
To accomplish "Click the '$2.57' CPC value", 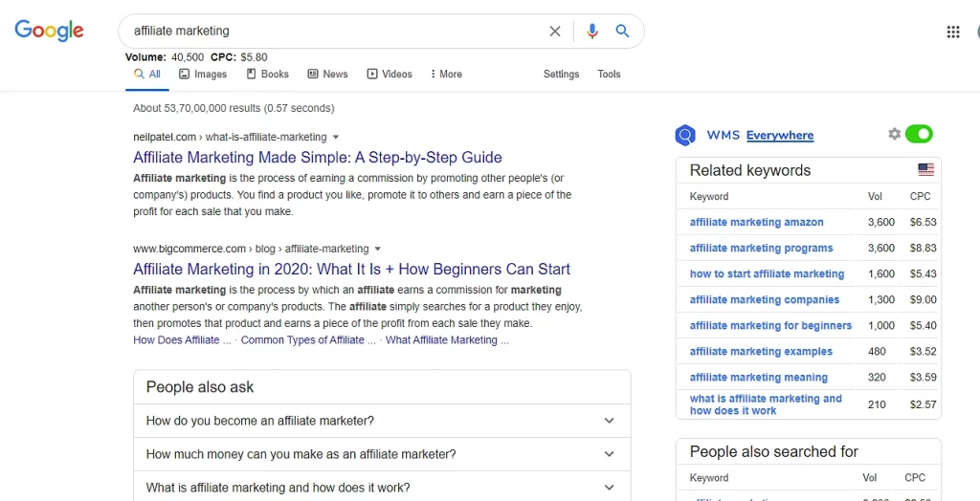I will coord(924,404).
